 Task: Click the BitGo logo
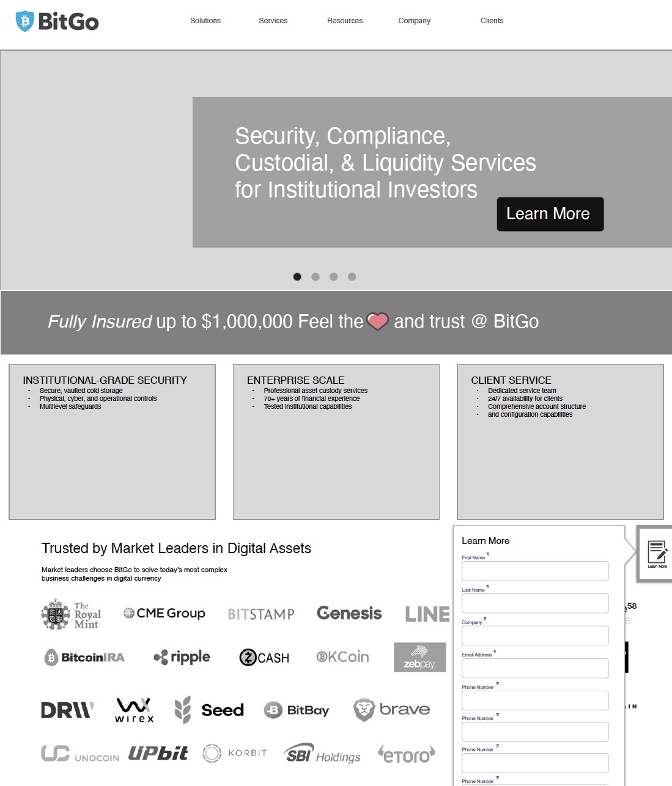coord(57,21)
